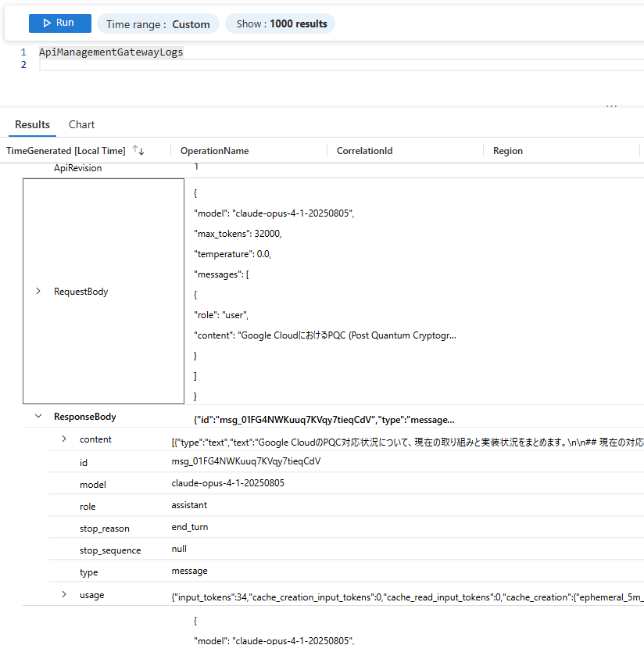Click the sort arrows icon on TimeGenerated

click(138, 150)
